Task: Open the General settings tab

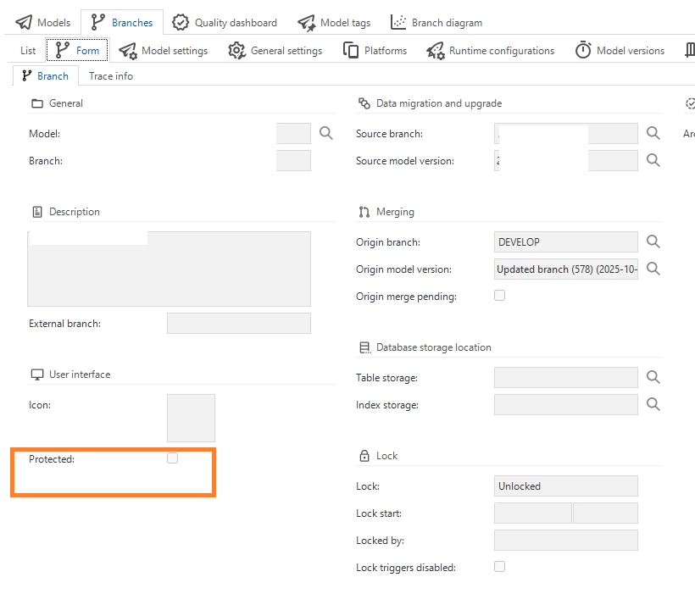Action: tap(275, 51)
